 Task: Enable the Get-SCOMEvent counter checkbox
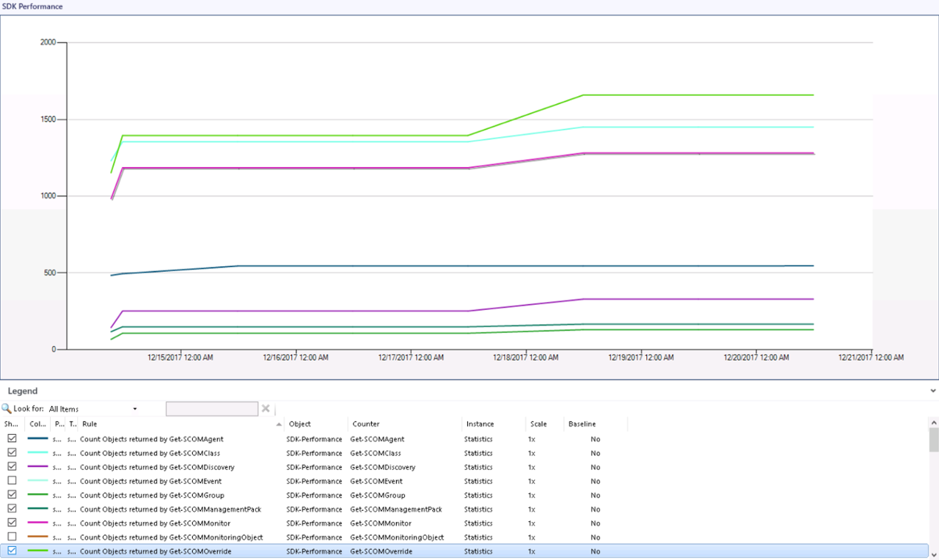click(12, 481)
